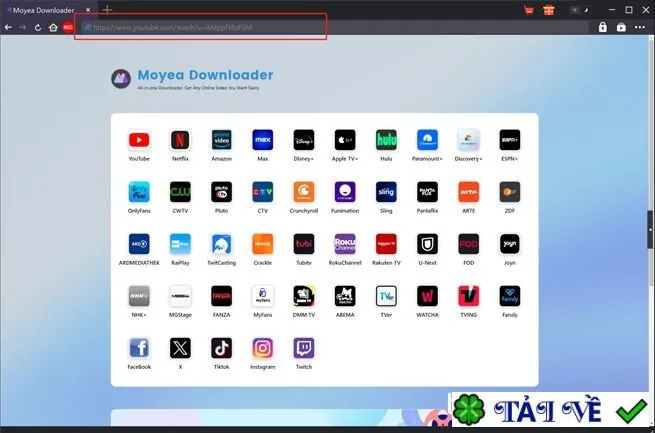
Task: Select the ZDF icon
Action: (510, 192)
